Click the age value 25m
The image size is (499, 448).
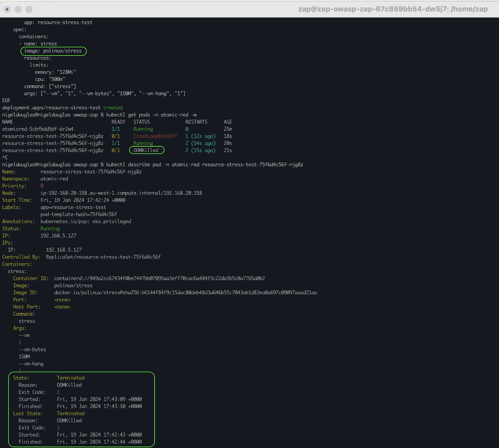(228, 129)
